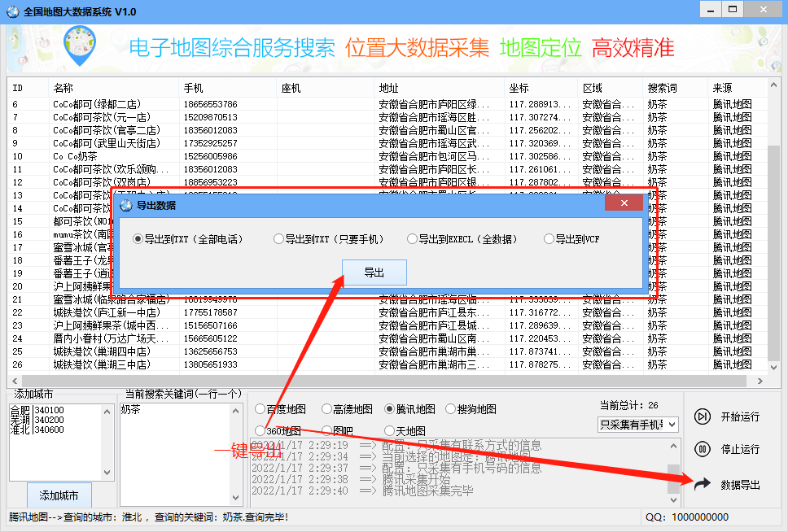Choose 天地图 map source
The image size is (788, 532).
click(405, 430)
